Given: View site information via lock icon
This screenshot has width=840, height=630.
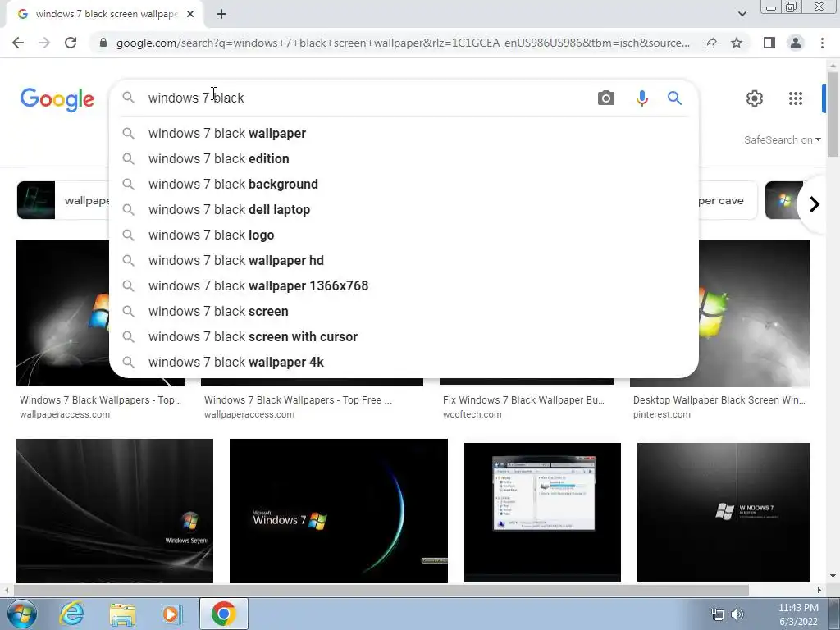Looking at the screenshot, I should pyautogui.click(x=103, y=43).
